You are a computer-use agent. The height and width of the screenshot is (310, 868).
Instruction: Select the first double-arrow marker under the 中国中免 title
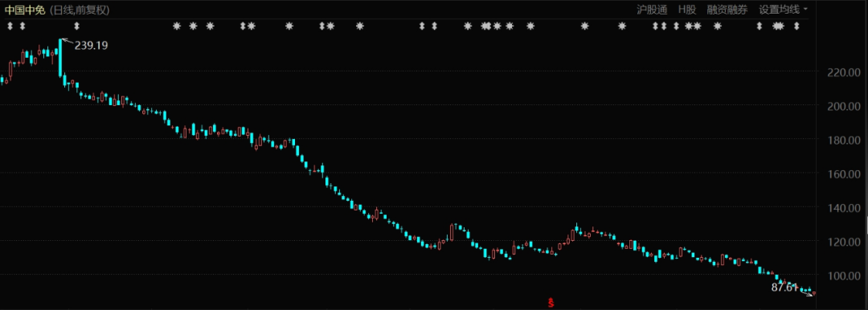10,26
